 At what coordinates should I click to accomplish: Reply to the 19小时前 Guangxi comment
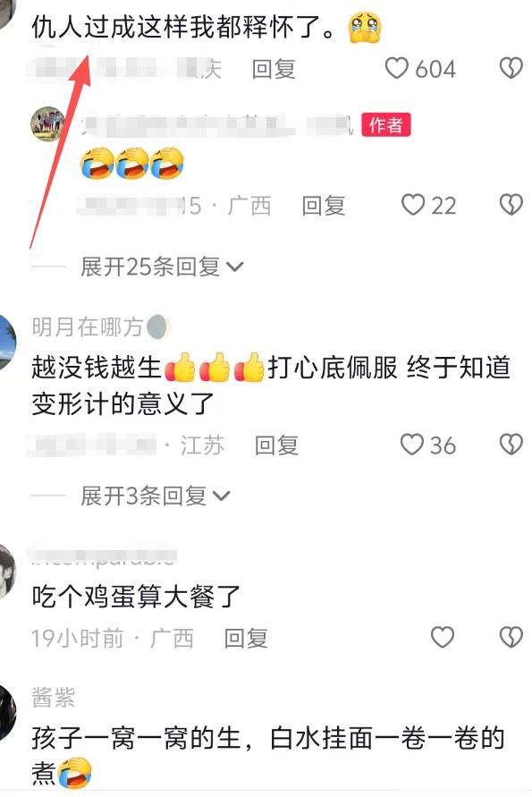[x=246, y=638]
